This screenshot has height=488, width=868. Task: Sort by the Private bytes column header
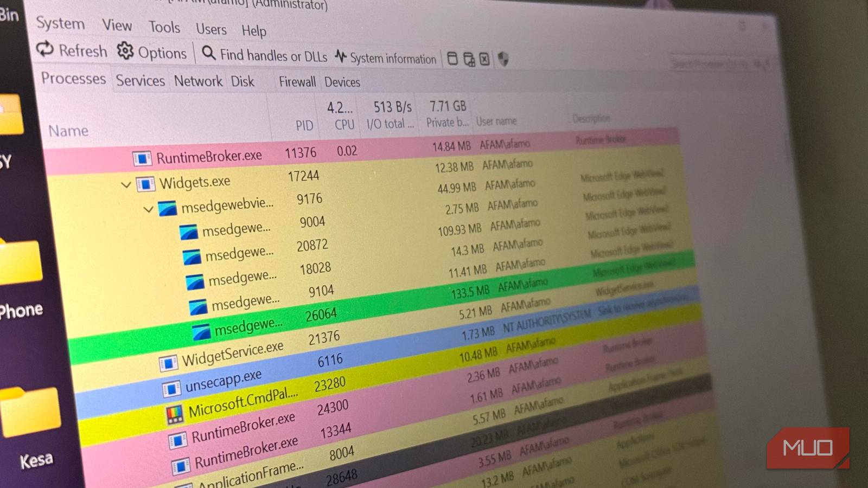tap(448, 123)
